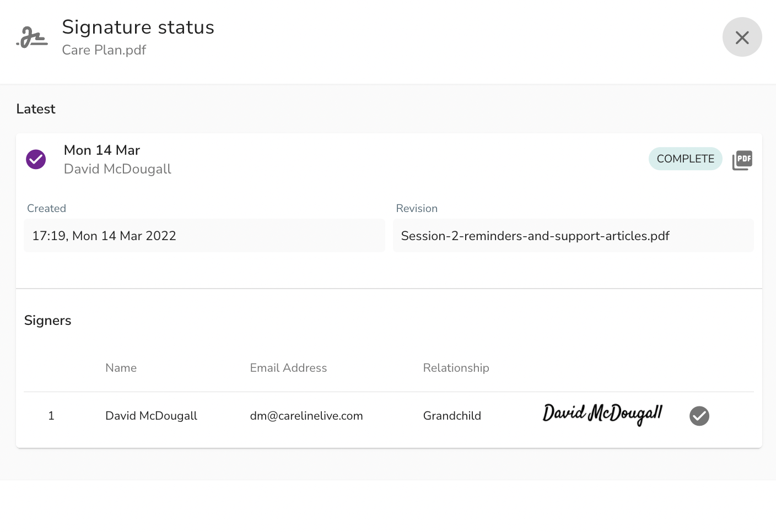The width and height of the screenshot is (776, 532).
Task: Click the Name column header
Action: (121, 368)
